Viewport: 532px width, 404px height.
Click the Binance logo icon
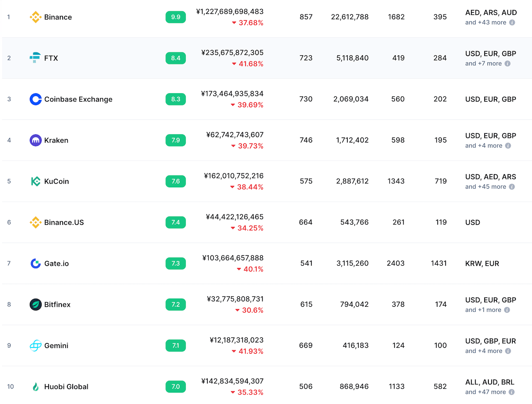36,17
